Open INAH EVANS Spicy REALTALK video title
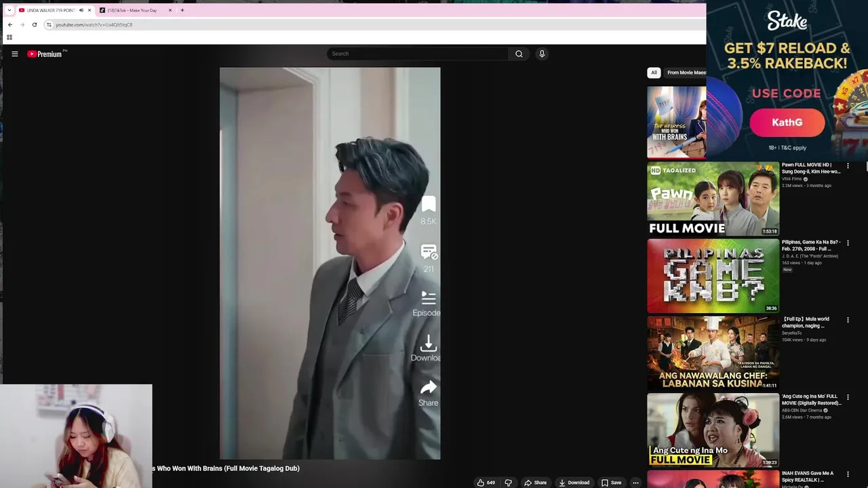The image size is (868, 488). click(x=808, y=476)
